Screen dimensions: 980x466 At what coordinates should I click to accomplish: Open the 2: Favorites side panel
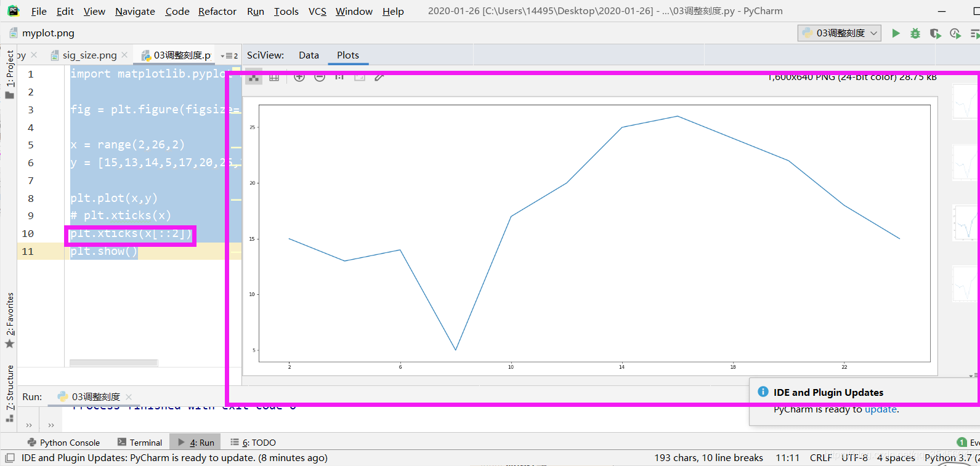(x=9, y=321)
